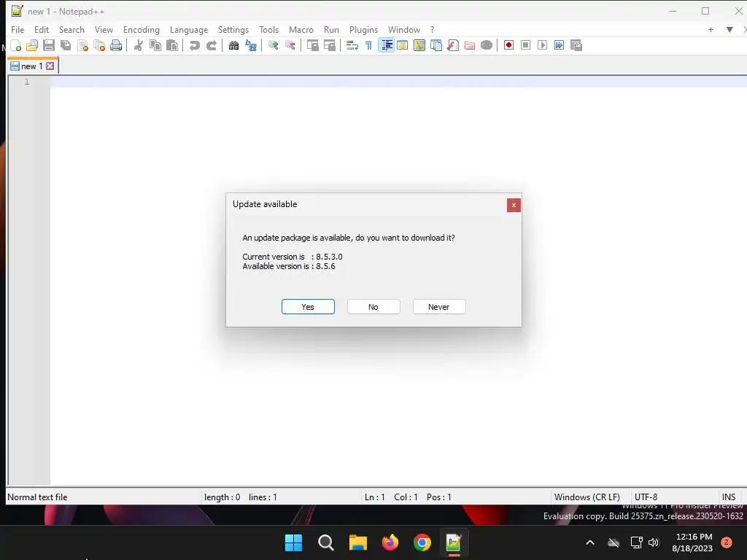Image resolution: width=747 pixels, height=560 pixels.
Task: Click Yes to download the update
Action: (x=308, y=307)
